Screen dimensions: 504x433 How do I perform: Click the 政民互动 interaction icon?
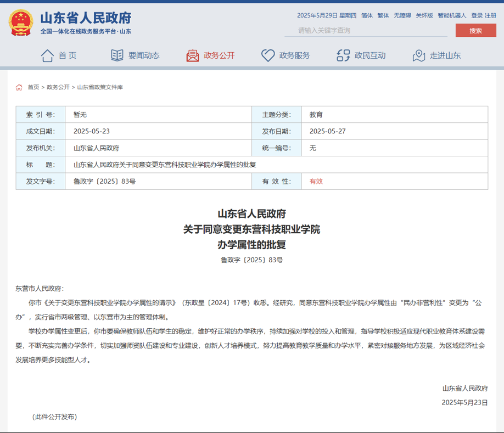click(x=343, y=55)
